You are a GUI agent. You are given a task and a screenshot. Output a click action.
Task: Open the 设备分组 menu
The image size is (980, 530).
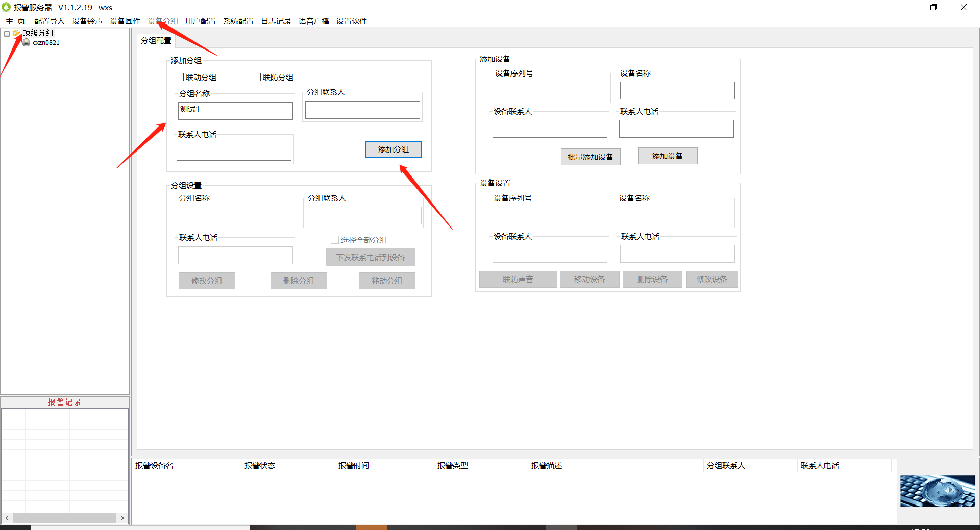(x=163, y=21)
